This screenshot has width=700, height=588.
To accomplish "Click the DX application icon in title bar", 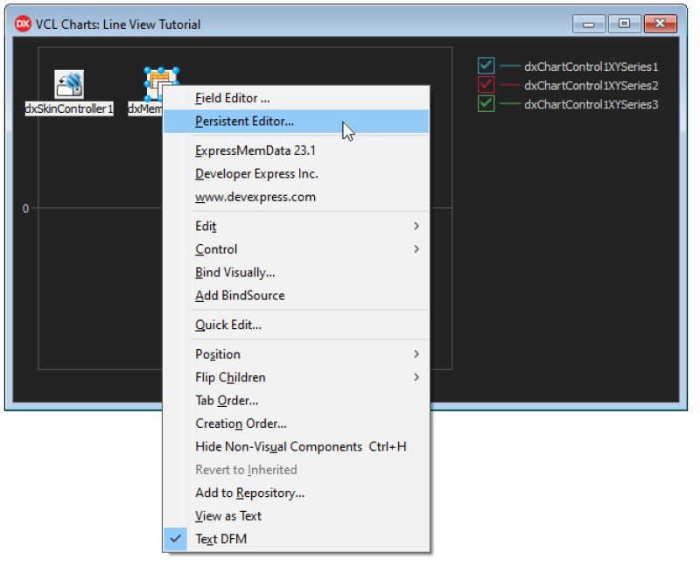I will [x=23, y=24].
